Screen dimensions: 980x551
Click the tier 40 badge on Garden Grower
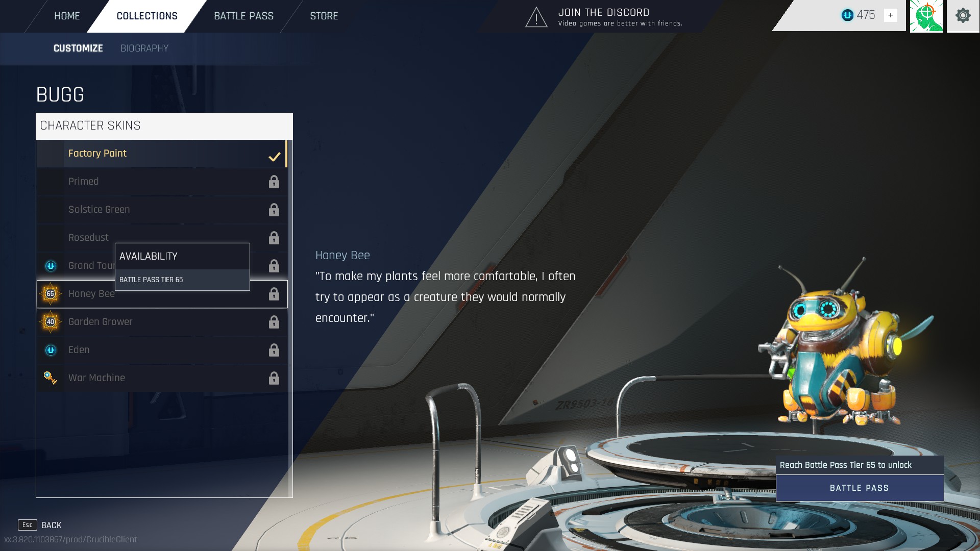51,322
